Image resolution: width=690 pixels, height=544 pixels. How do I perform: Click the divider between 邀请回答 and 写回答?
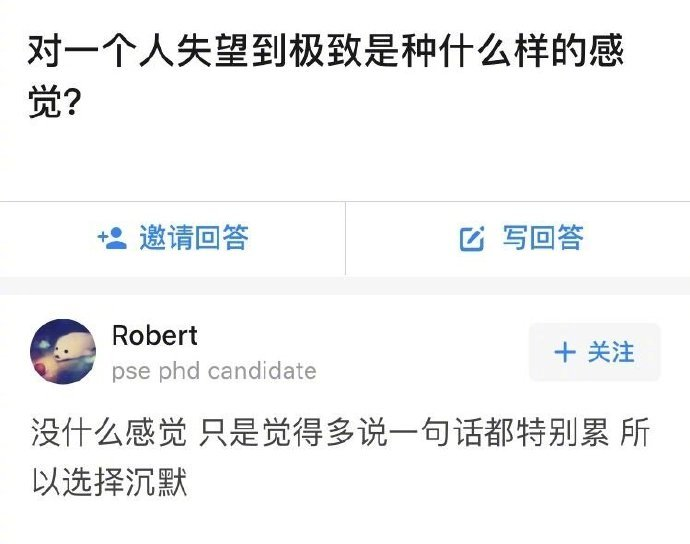coord(345,238)
